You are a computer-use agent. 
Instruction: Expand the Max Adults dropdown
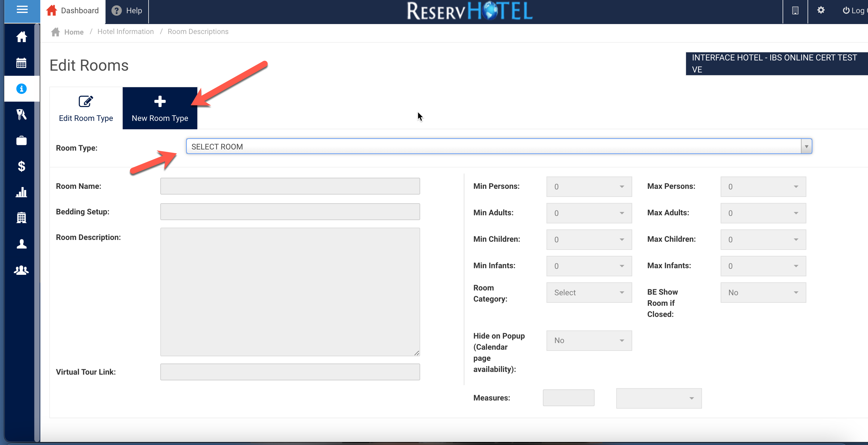(763, 213)
